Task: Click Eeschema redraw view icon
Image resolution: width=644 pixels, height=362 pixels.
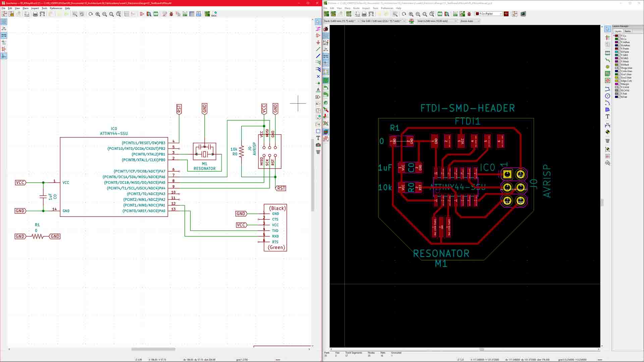Action: (x=91, y=14)
